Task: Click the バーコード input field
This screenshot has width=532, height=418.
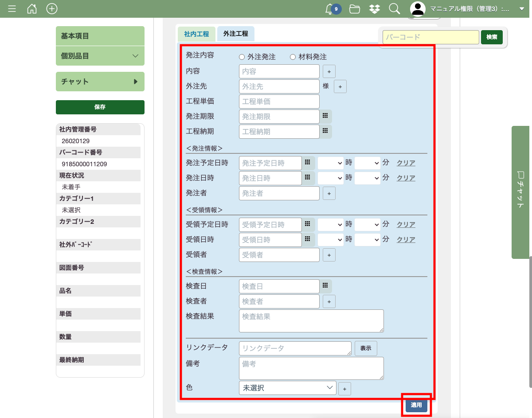Action: [430, 37]
